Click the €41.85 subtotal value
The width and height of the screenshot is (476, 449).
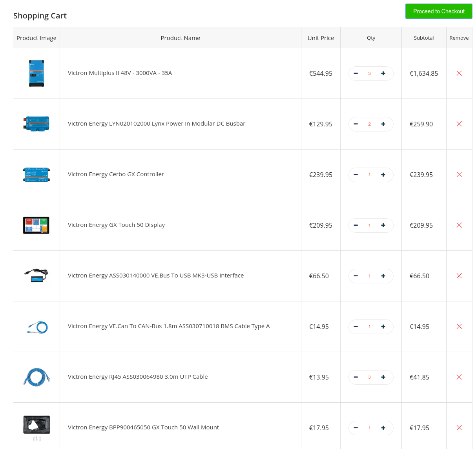(419, 377)
